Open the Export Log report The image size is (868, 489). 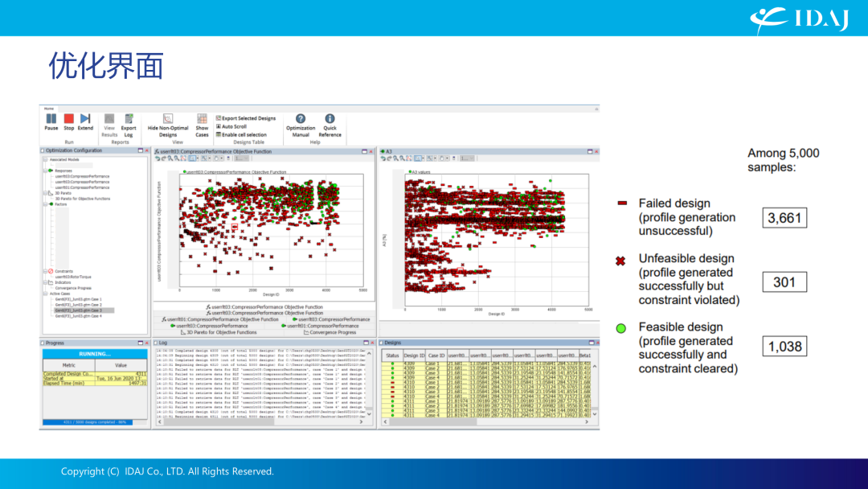pyautogui.click(x=129, y=125)
